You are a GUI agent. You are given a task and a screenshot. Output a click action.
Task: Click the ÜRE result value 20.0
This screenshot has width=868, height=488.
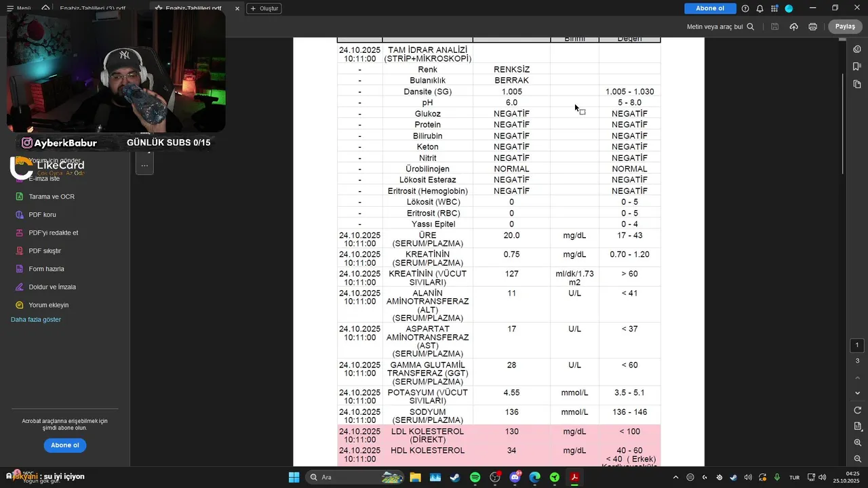[511, 235]
